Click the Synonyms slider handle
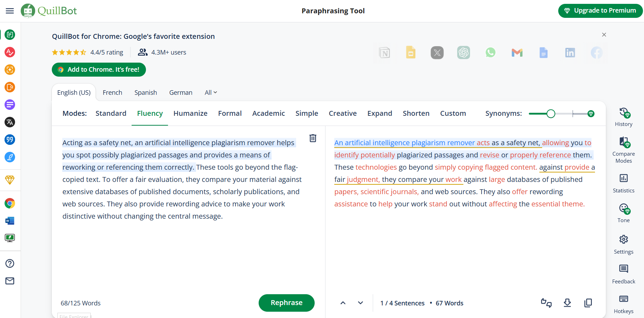The image size is (644, 318). click(x=551, y=114)
